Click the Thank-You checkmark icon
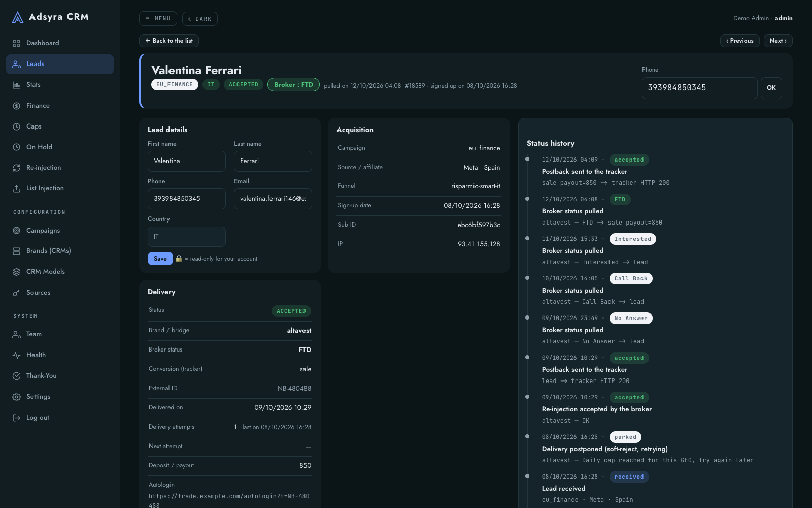812x508 pixels. (17, 376)
